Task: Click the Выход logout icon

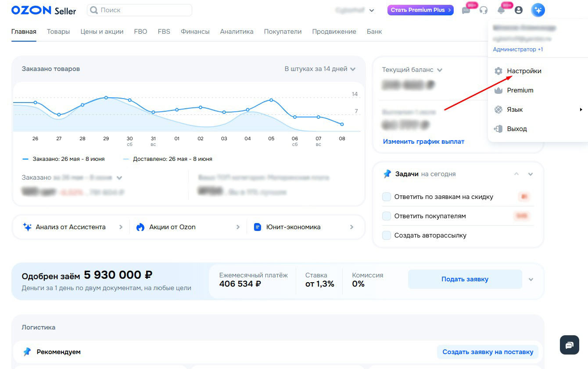Action: [x=498, y=129]
